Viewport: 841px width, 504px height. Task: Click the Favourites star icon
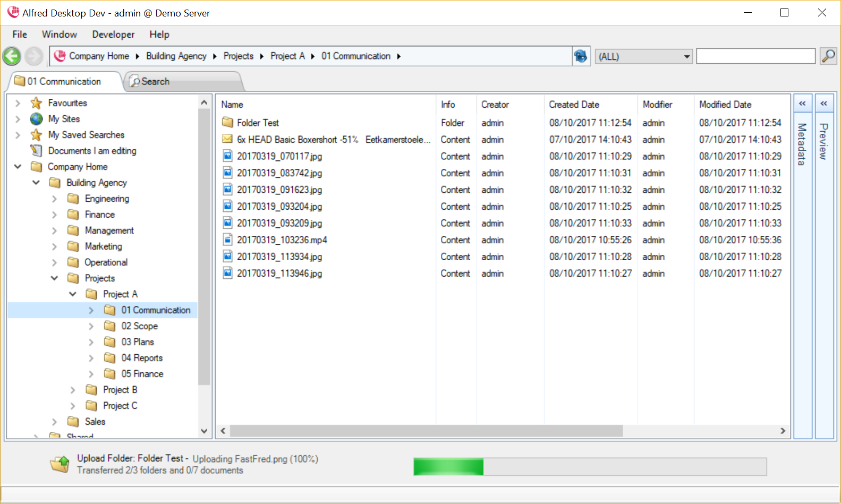[x=36, y=103]
